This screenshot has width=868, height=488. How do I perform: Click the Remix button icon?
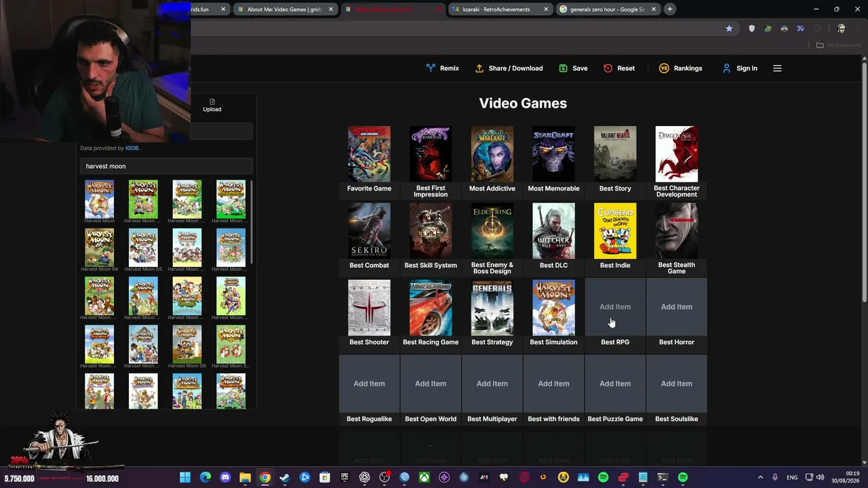431,68
